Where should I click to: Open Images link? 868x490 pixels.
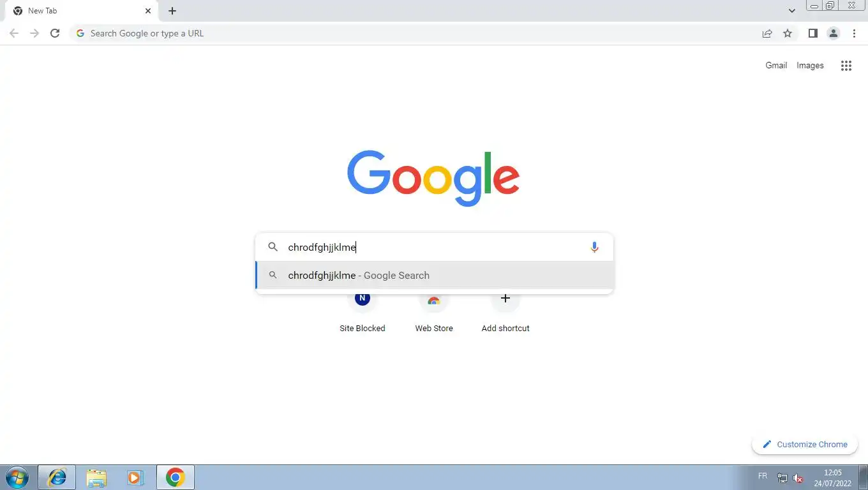pyautogui.click(x=810, y=65)
